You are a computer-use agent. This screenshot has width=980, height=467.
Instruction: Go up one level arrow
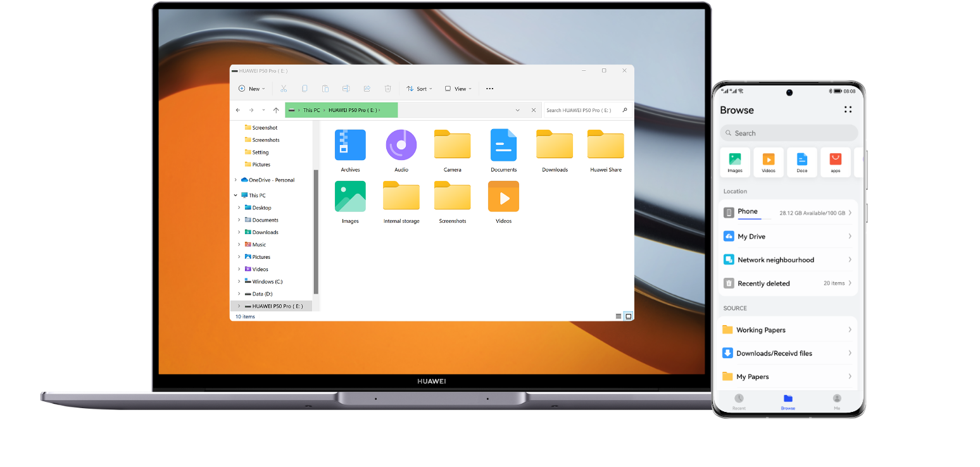pyautogui.click(x=276, y=110)
